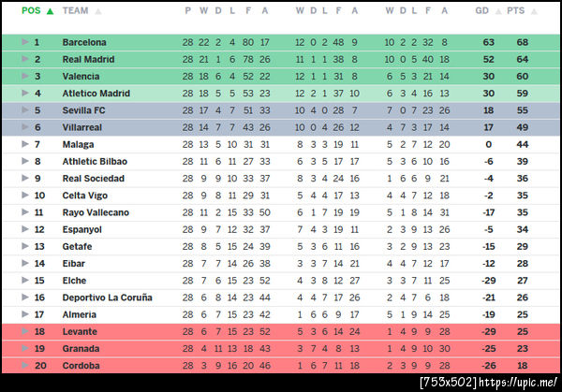Click the green POS sort arrow
The height and width of the screenshot is (392, 562).
[49, 11]
